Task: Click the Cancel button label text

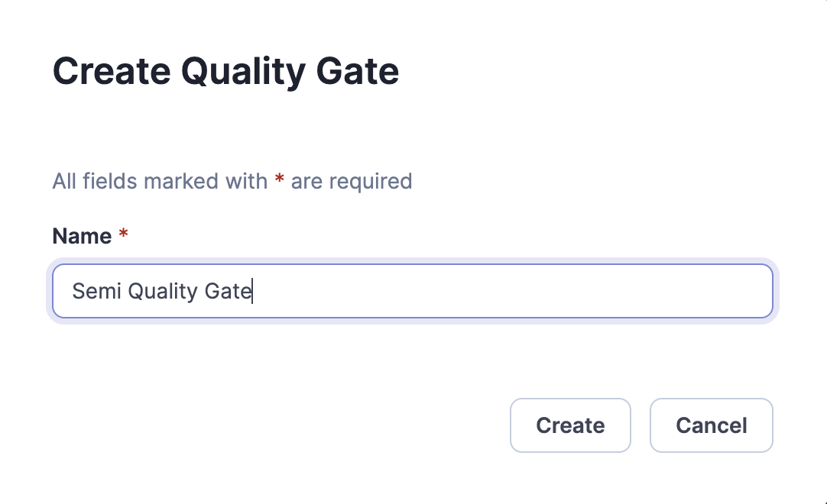Action: click(711, 425)
